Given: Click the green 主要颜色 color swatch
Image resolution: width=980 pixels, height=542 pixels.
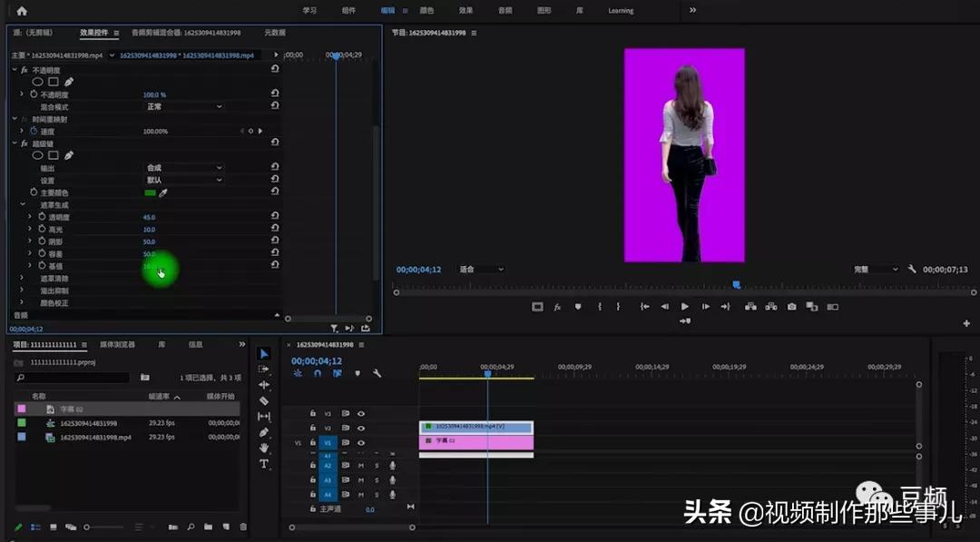Looking at the screenshot, I should pyautogui.click(x=151, y=192).
